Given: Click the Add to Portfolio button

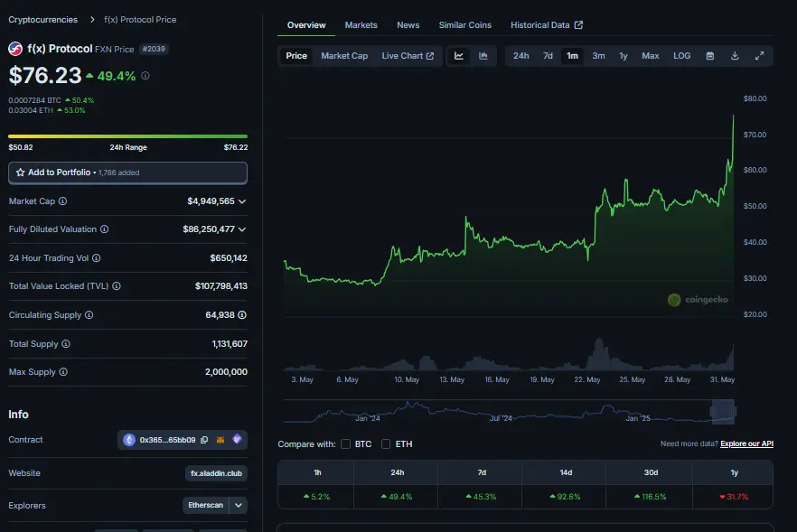Looking at the screenshot, I should click(127, 173).
